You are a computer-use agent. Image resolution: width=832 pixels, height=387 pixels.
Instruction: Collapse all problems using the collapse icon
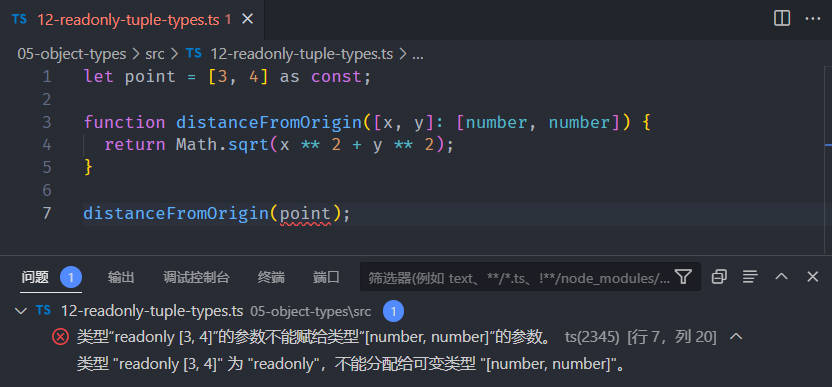pos(719,277)
